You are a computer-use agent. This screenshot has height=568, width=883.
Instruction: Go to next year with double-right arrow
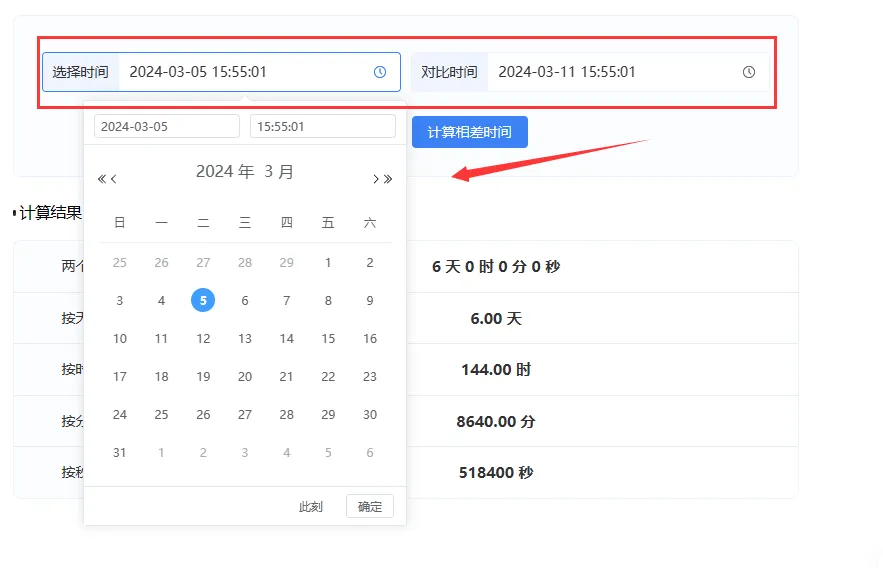tap(388, 179)
